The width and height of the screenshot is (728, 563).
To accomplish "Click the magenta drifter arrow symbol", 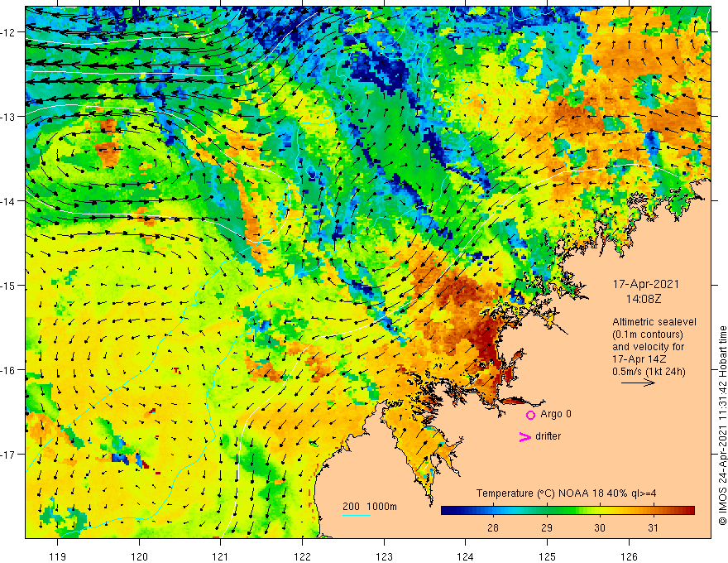I will coord(525,436).
